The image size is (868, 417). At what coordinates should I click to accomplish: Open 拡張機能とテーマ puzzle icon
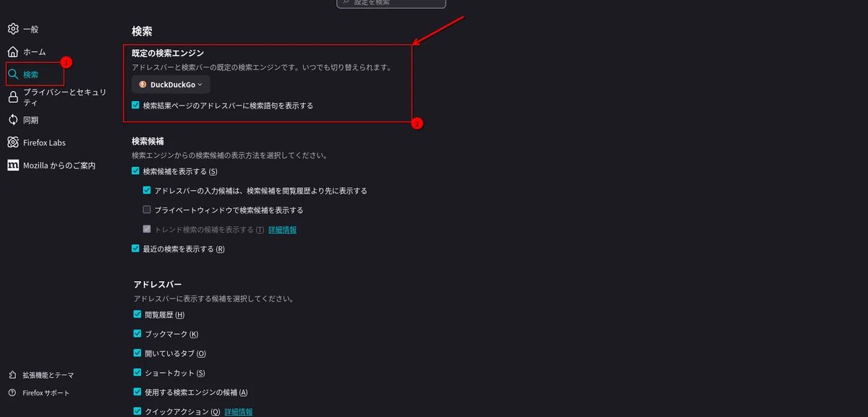(12, 375)
